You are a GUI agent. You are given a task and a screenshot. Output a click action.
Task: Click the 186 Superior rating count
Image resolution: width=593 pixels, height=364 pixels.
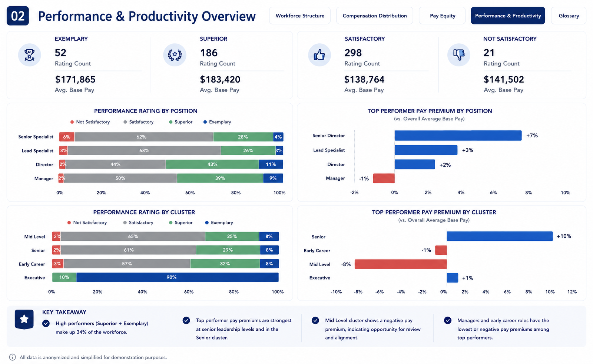[x=209, y=53]
